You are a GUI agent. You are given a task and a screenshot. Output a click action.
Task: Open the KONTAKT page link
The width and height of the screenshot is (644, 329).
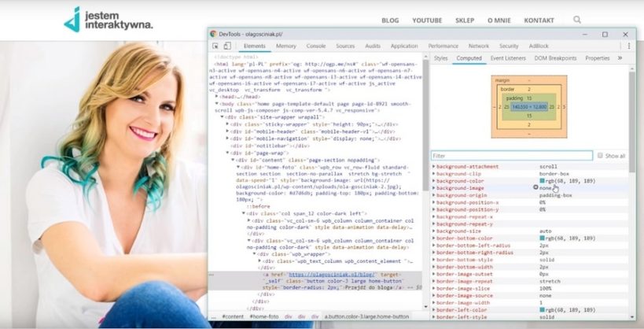[539, 20]
